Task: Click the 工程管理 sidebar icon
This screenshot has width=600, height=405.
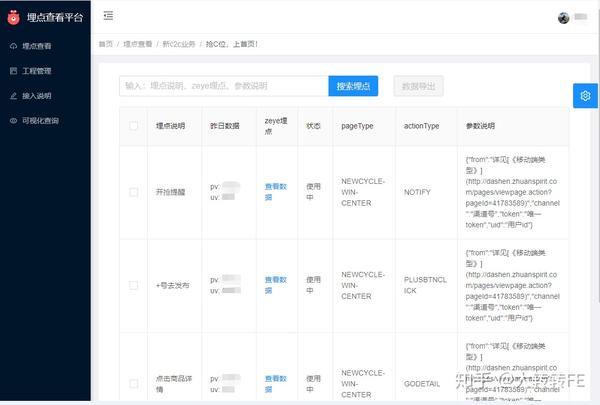Action: tap(13, 71)
